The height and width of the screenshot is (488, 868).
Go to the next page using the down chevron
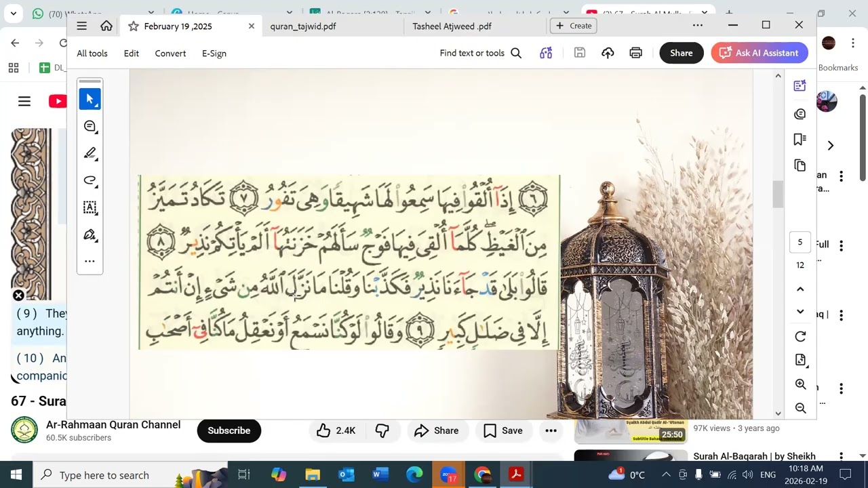(800, 312)
